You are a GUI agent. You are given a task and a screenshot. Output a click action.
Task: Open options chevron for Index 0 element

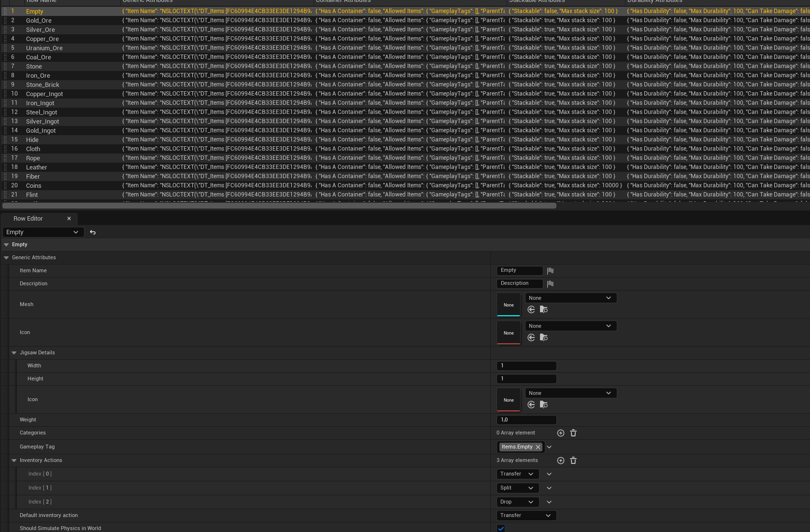pos(549,474)
